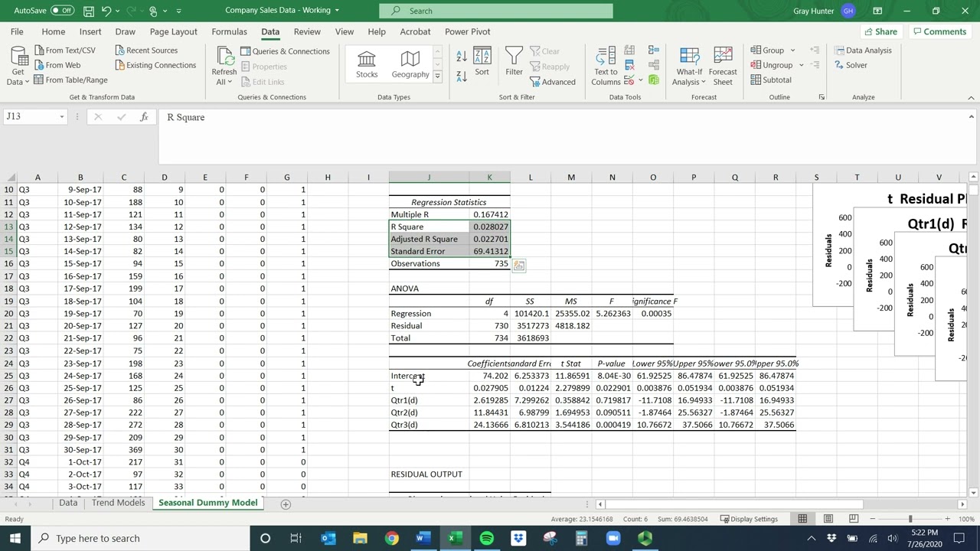Open the File tab

(x=17, y=31)
